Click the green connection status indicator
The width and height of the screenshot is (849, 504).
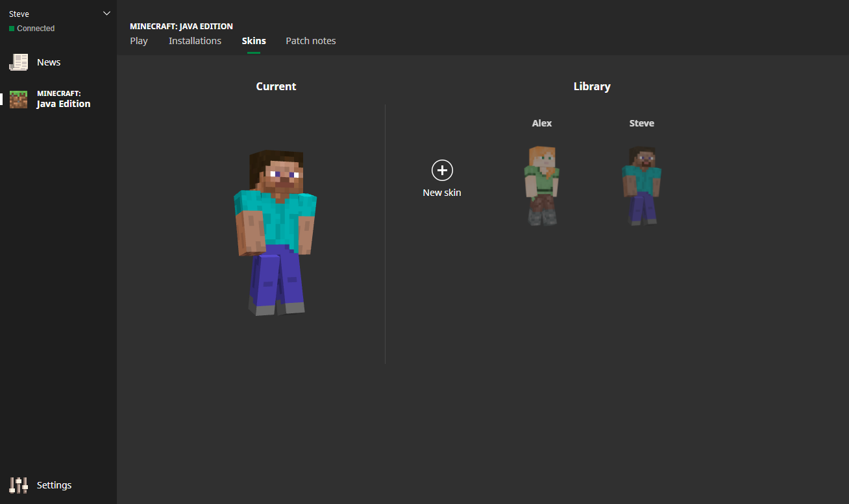click(x=12, y=29)
